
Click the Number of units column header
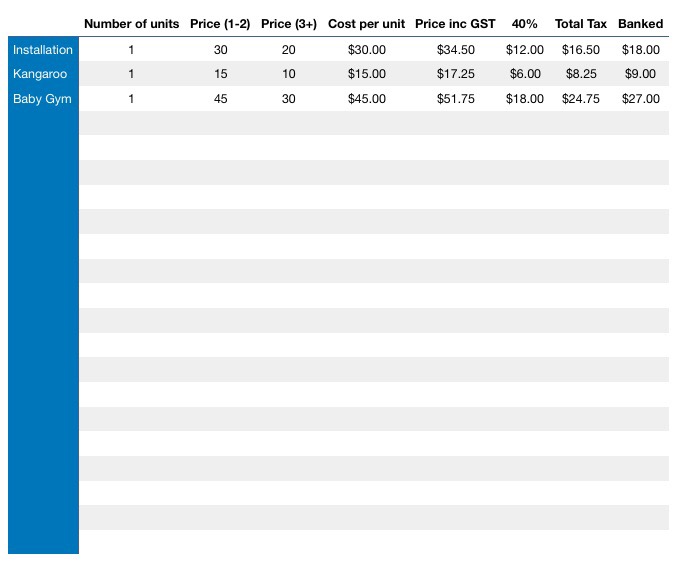[131, 24]
